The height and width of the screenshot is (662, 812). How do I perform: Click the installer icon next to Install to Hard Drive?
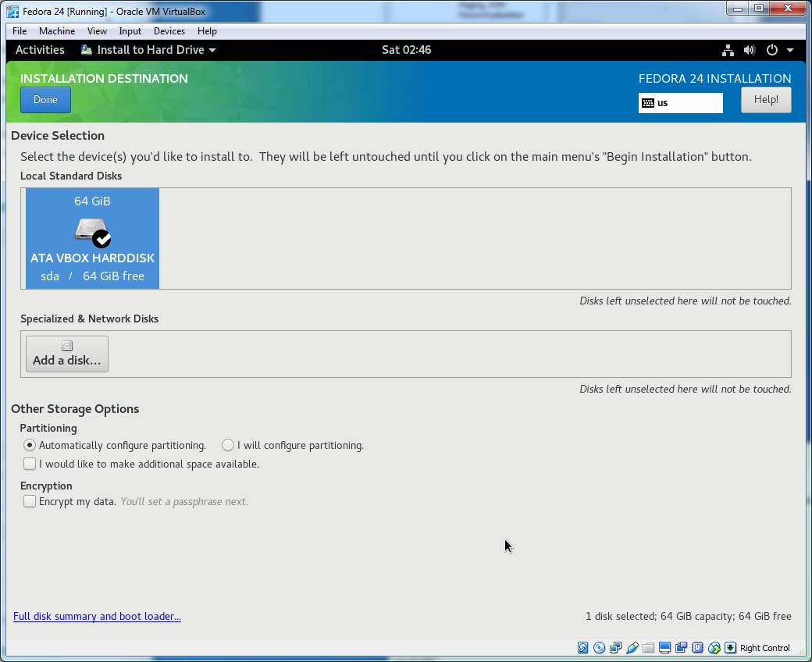(x=87, y=50)
